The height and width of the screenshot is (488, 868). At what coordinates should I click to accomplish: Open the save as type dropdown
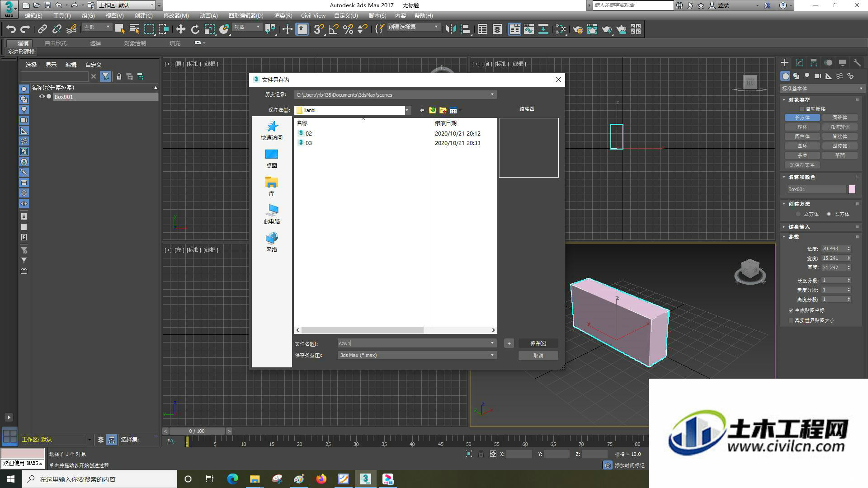[492, 355]
